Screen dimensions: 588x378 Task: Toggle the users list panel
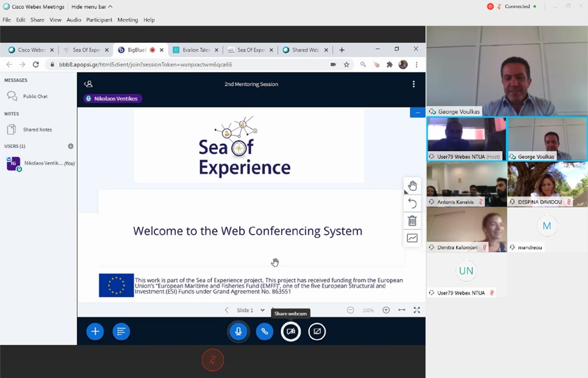[88, 84]
